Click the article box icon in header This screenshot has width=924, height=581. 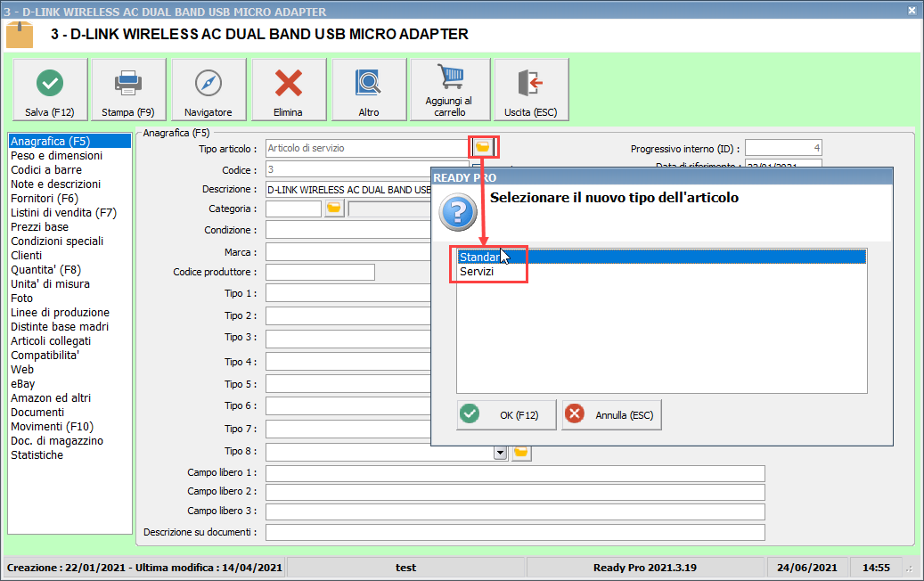pos(20,34)
